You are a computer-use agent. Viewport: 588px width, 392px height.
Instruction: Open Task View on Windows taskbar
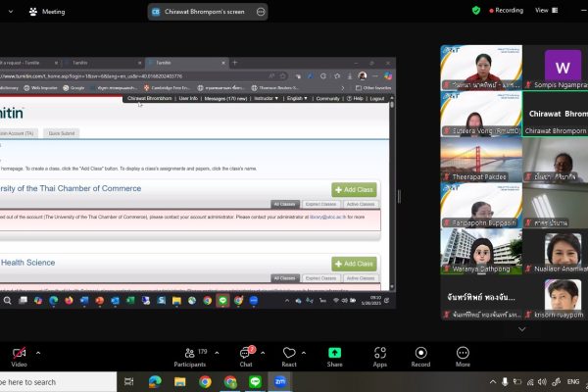point(128,382)
